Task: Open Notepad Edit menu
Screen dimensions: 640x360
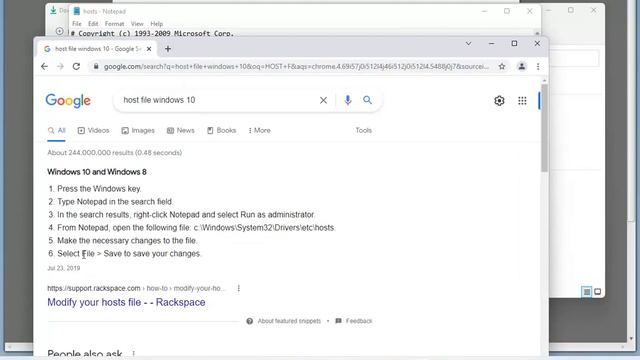Action: point(93,24)
